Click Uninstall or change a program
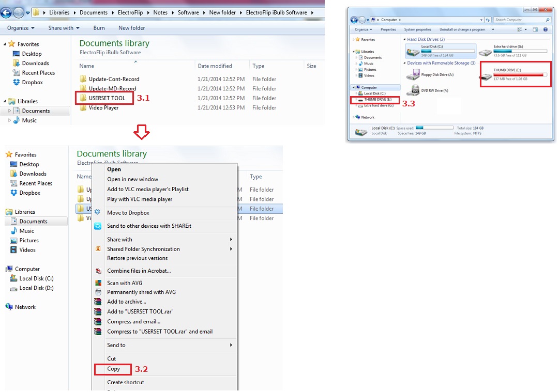 pyautogui.click(x=462, y=29)
